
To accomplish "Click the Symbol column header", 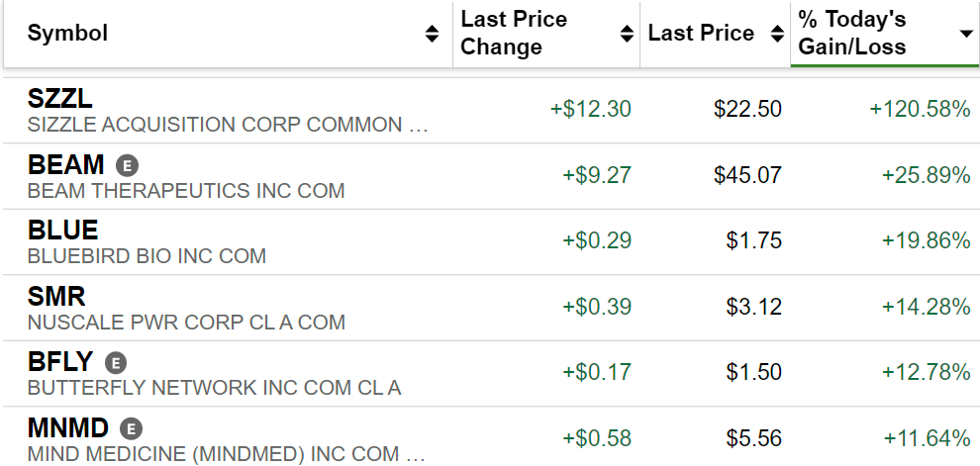I will pyautogui.click(x=68, y=34).
